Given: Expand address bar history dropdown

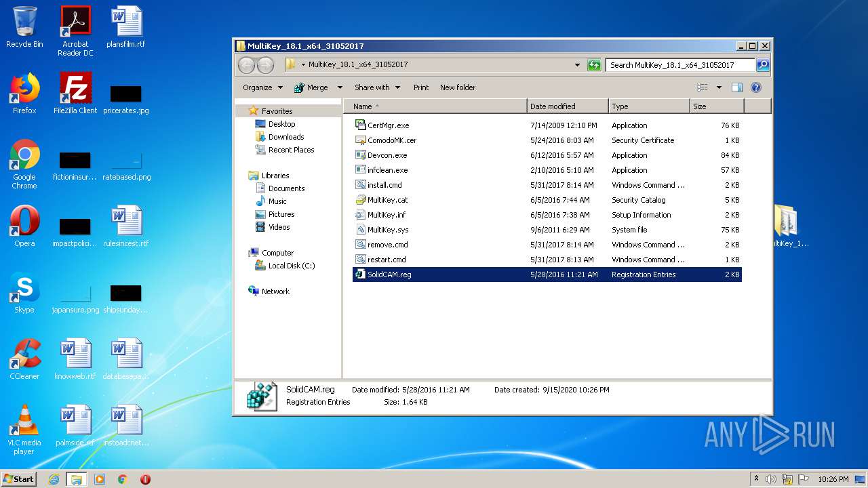Looking at the screenshot, I should [577, 65].
